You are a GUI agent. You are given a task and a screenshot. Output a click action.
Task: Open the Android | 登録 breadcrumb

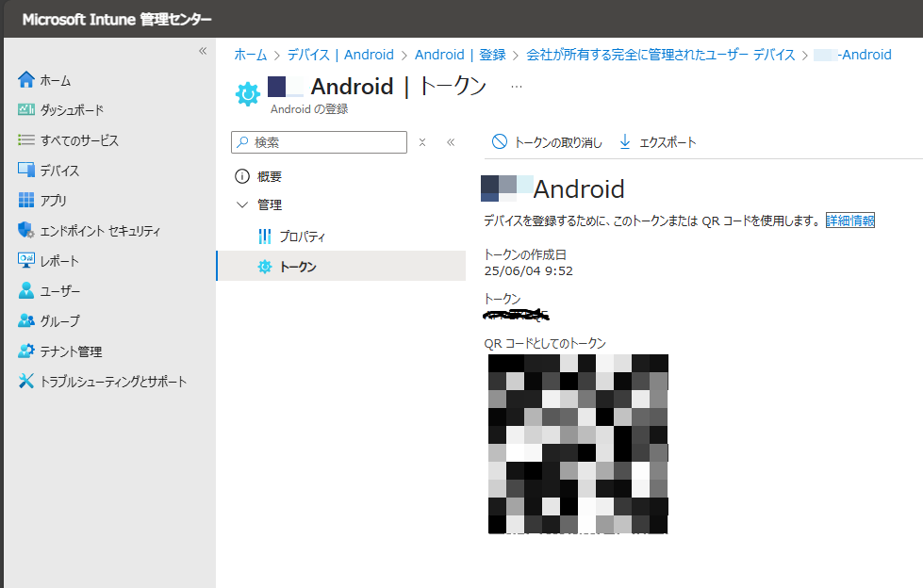(460, 55)
